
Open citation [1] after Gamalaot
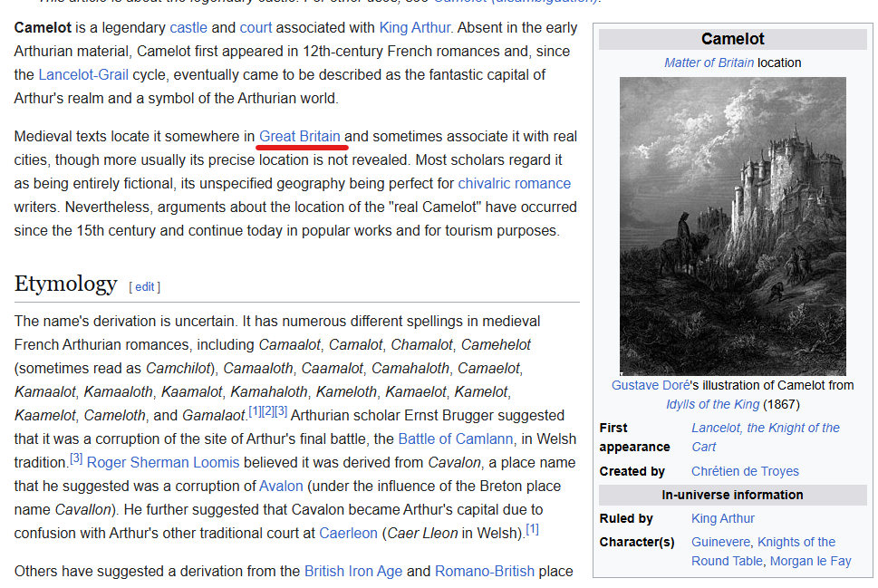(x=255, y=411)
